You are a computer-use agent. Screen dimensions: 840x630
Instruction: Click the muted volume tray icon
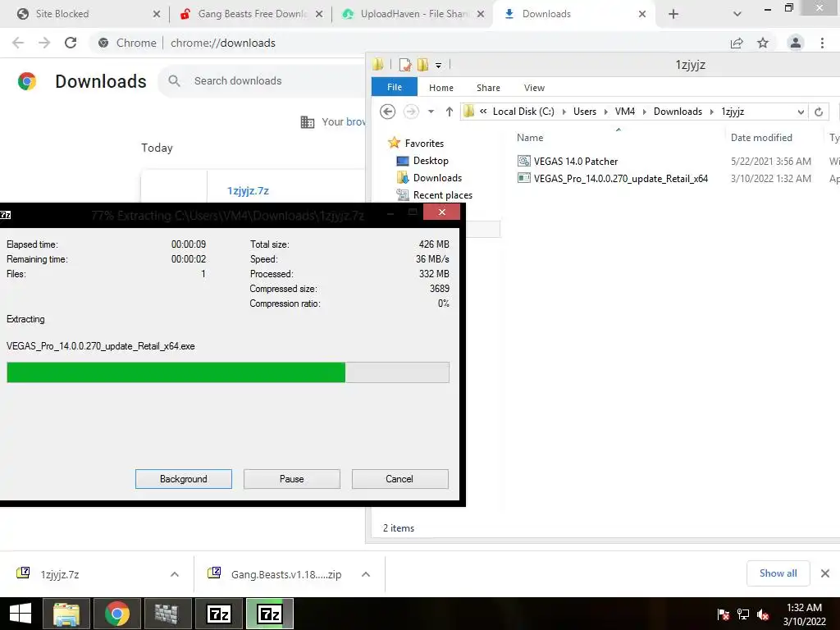click(763, 614)
